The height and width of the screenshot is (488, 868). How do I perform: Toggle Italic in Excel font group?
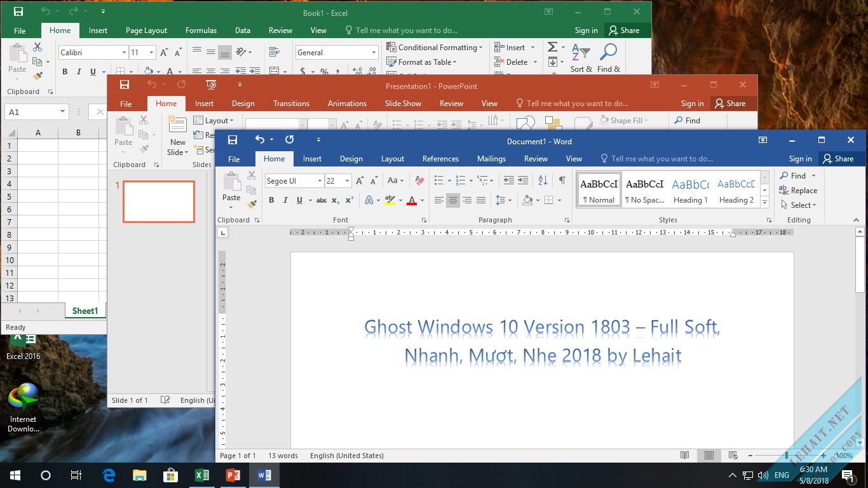coord(79,72)
